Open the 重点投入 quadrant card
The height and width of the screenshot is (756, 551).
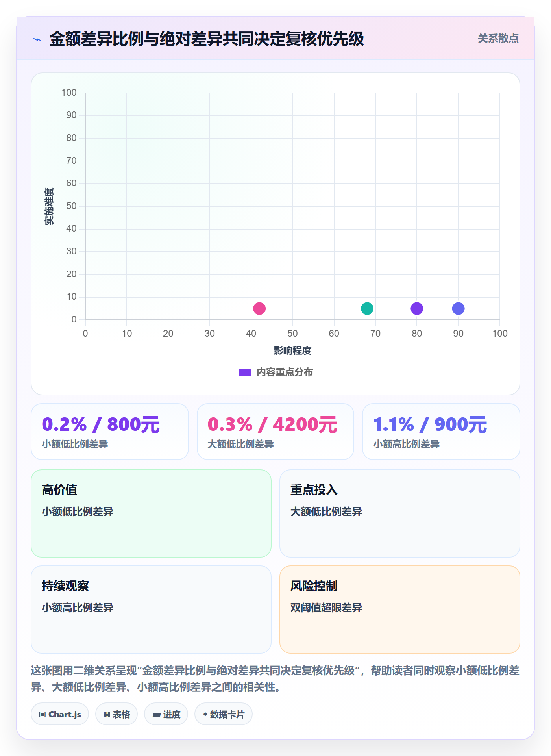coord(400,513)
